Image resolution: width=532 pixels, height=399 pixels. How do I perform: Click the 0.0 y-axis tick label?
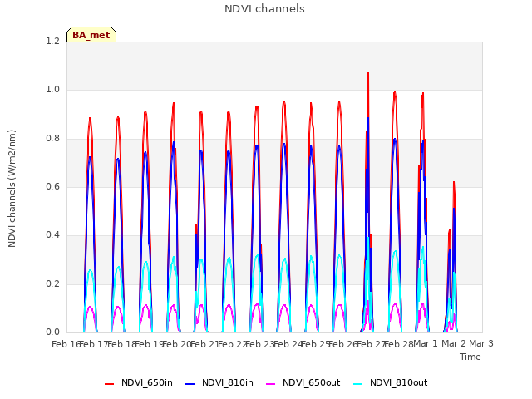(x=52, y=332)
